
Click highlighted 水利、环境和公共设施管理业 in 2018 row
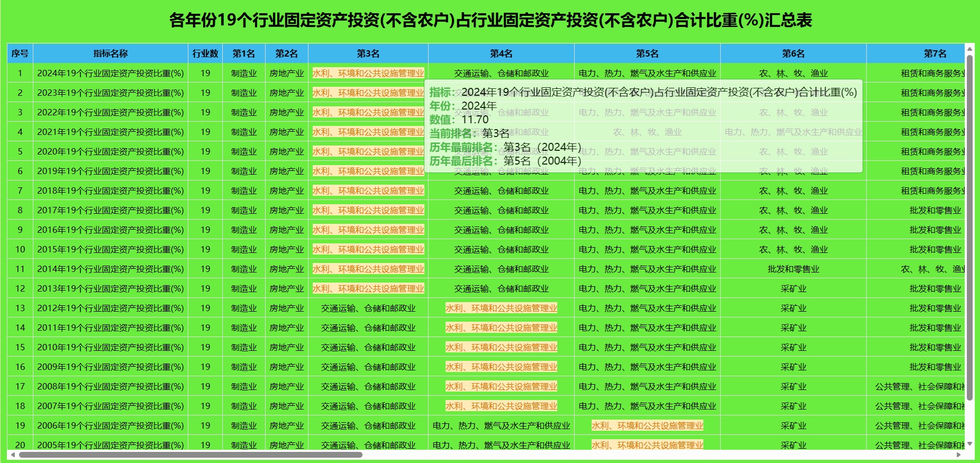(x=368, y=191)
